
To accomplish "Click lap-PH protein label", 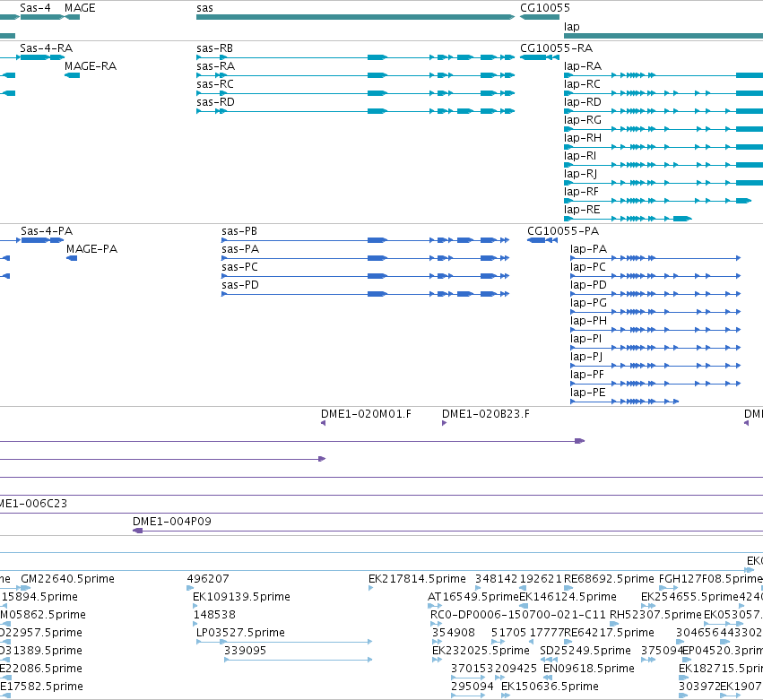I will pos(589,321).
